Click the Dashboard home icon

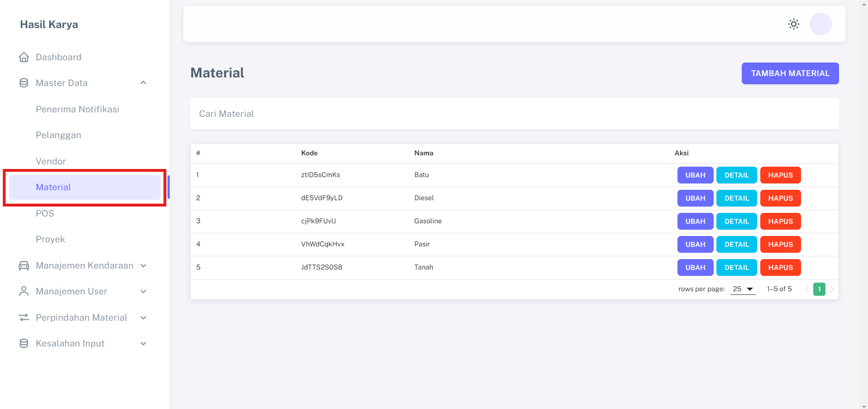point(24,57)
